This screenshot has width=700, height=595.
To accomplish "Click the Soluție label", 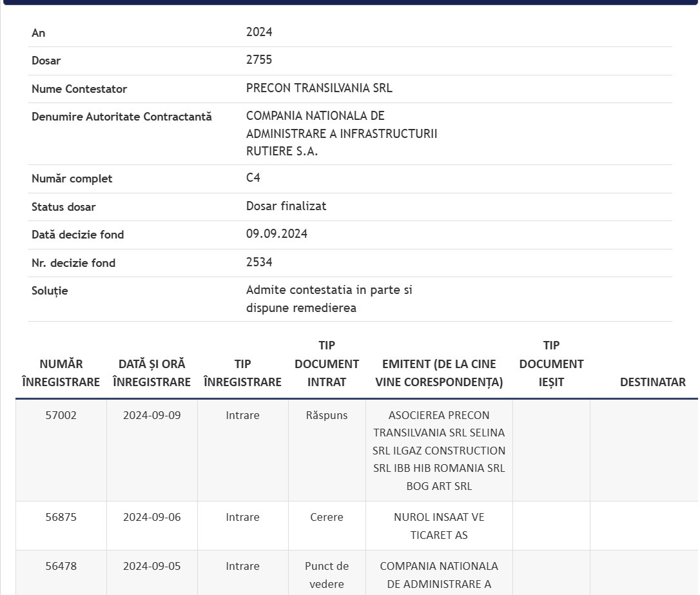I will coord(50,291).
